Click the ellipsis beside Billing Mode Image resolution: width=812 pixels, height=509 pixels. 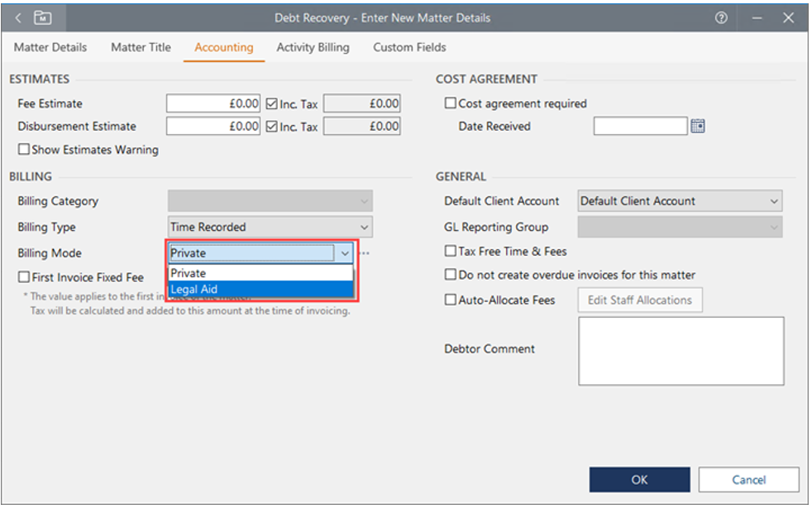[364, 253]
